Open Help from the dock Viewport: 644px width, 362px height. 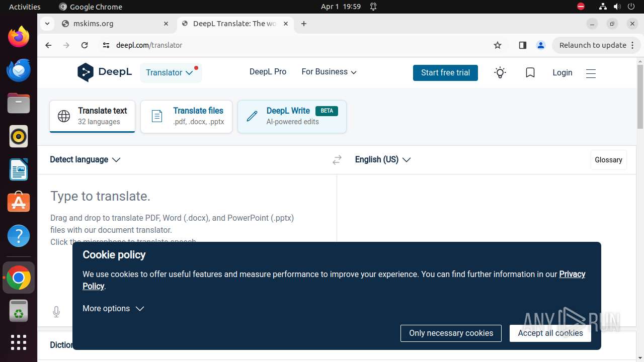pos(19,236)
